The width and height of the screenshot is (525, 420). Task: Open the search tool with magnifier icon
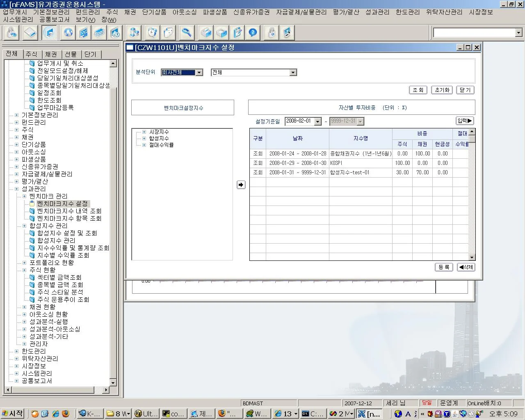click(186, 33)
